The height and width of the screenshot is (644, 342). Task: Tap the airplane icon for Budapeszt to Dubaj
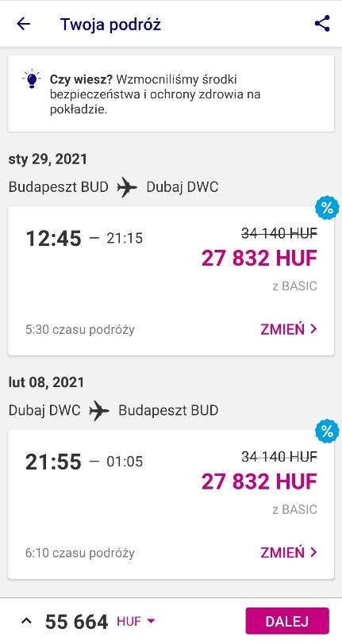tap(127, 188)
